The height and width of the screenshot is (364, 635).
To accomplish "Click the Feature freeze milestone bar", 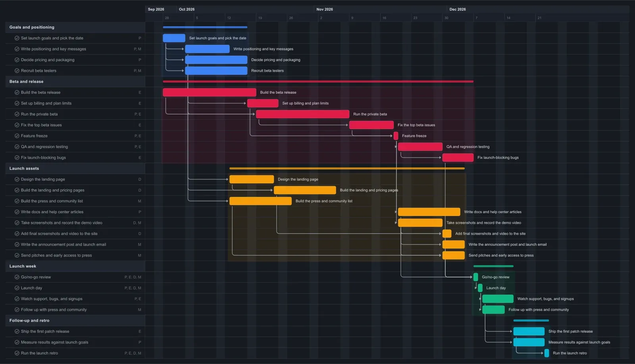I will (396, 136).
